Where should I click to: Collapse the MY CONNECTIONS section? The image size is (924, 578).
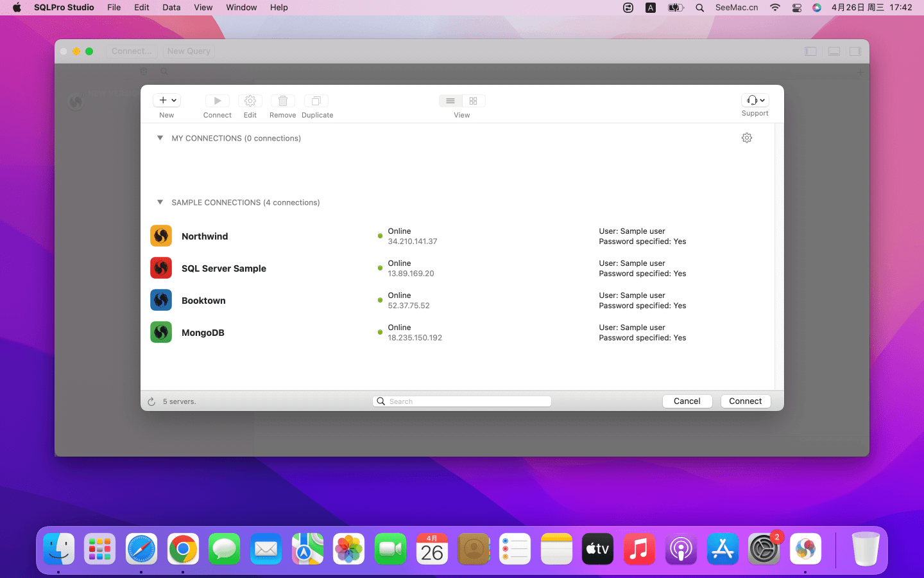click(x=160, y=138)
